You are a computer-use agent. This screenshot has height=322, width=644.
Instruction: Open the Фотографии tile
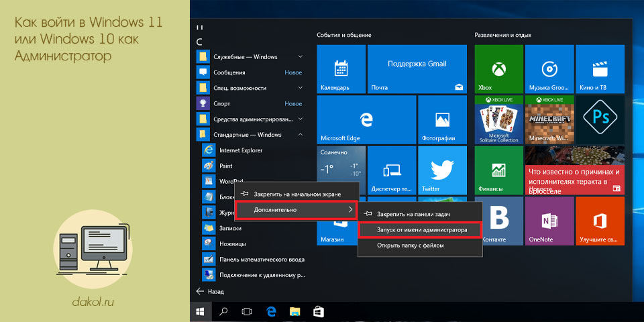442,119
